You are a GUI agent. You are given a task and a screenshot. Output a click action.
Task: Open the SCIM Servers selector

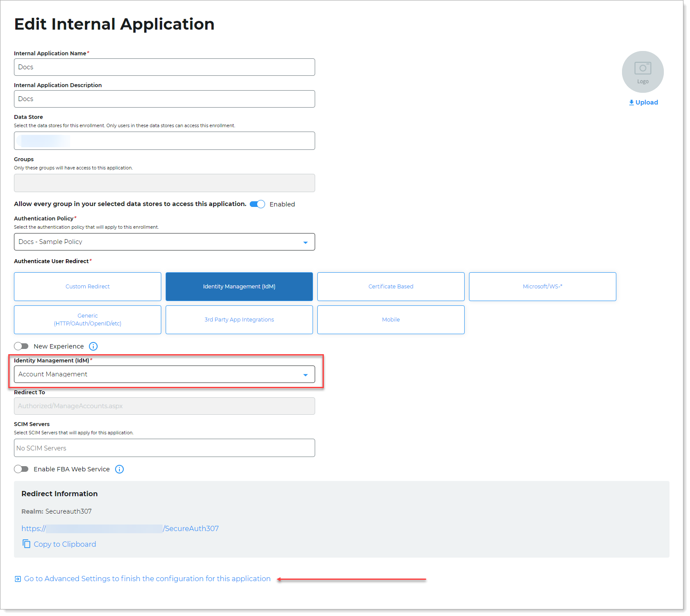point(164,448)
